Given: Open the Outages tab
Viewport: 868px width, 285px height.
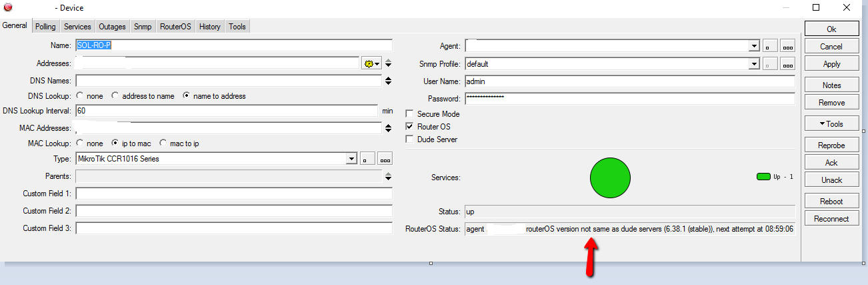Looking at the screenshot, I should pyautogui.click(x=112, y=27).
